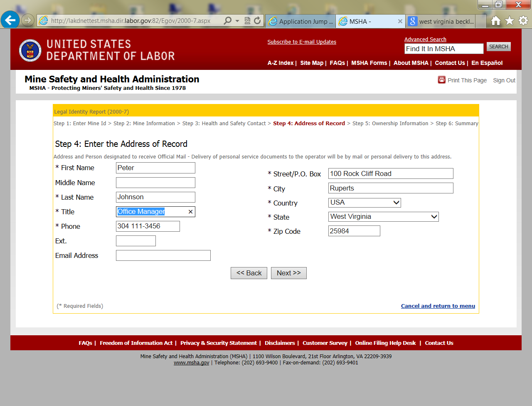
Task: Select the MSHA browser tab
Action: [x=370, y=21]
